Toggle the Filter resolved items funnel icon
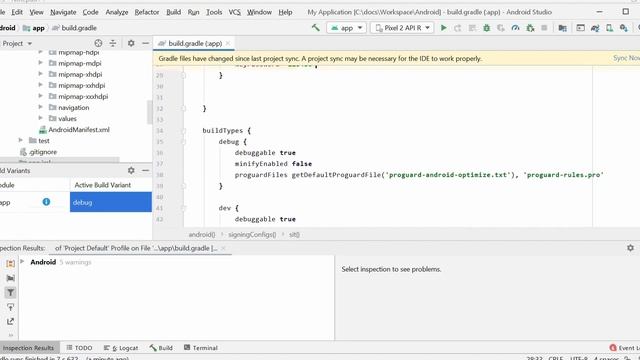The height and width of the screenshot is (360, 640). [x=11, y=293]
